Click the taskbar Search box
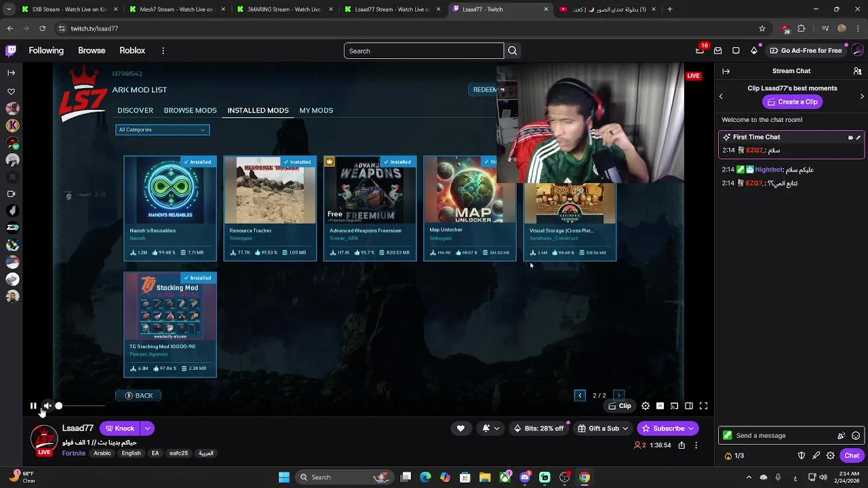 point(346,477)
